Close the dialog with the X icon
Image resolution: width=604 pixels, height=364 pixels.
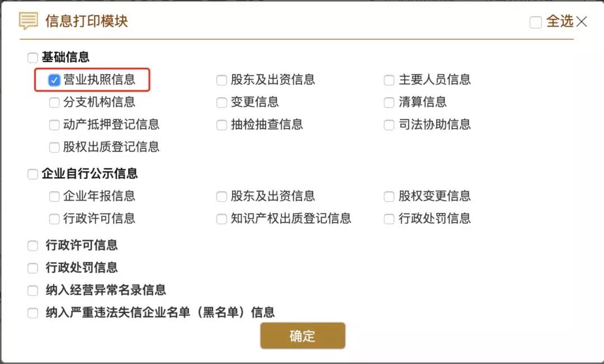click(581, 22)
